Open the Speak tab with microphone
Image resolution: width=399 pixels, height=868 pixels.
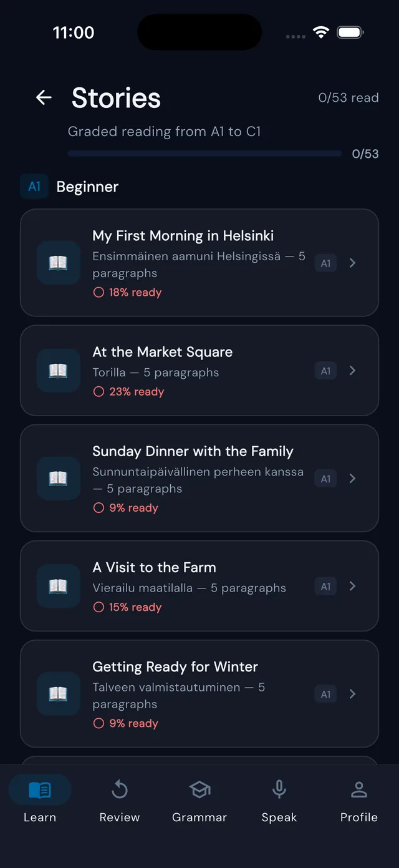[279, 801]
